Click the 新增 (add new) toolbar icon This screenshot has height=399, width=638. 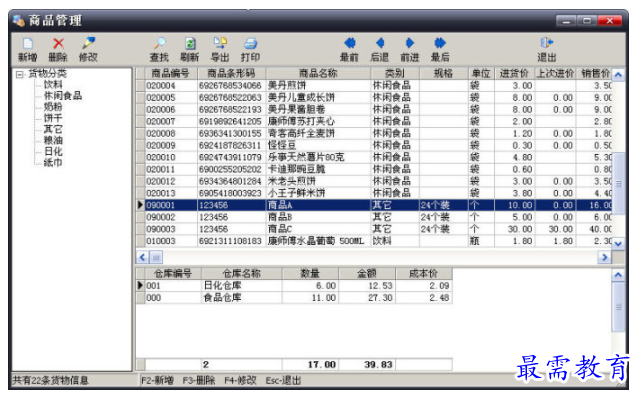(x=28, y=44)
